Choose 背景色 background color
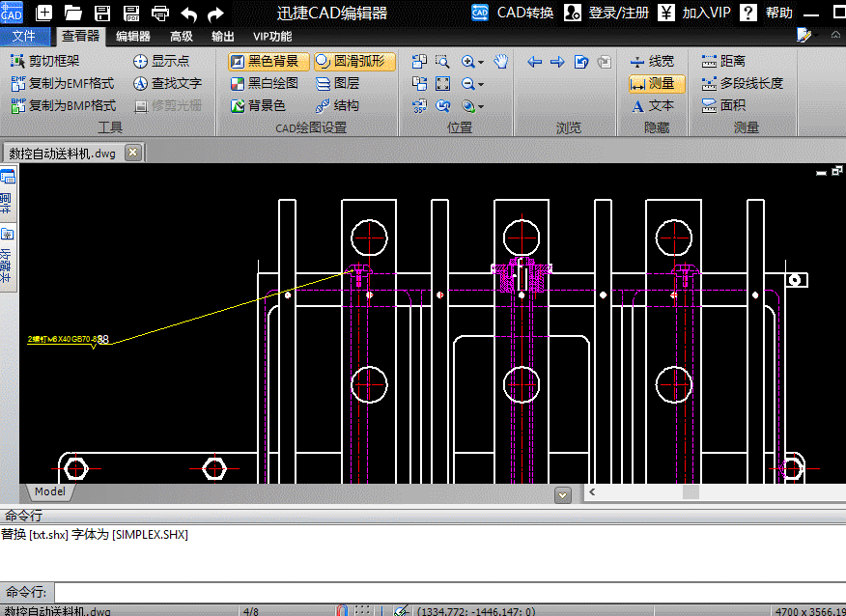The image size is (846, 616). (x=258, y=105)
